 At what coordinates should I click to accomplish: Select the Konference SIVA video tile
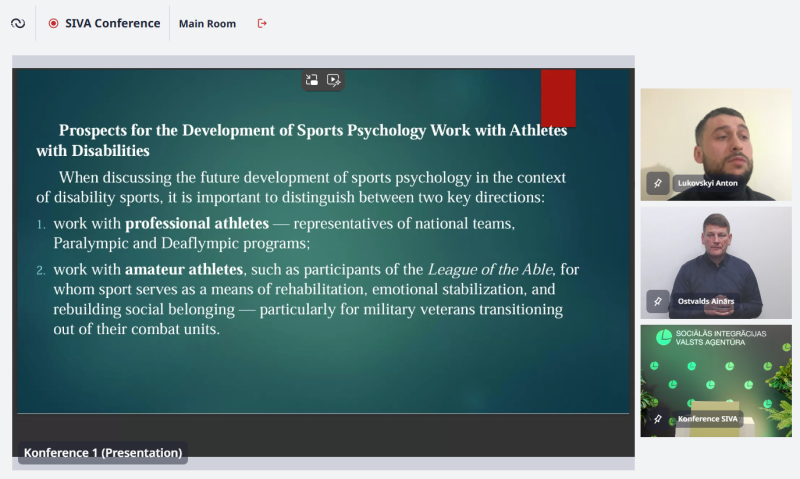coord(715,370)
